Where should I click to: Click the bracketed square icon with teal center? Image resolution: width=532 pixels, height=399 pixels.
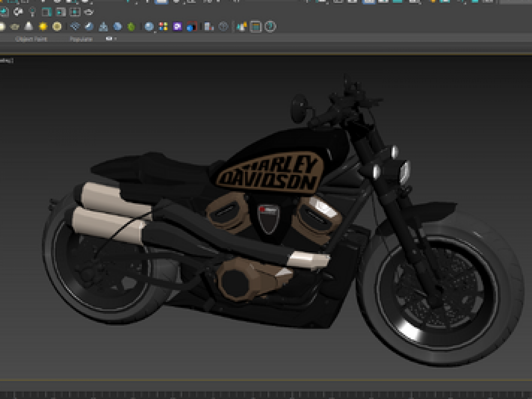[x=75, y=12]
